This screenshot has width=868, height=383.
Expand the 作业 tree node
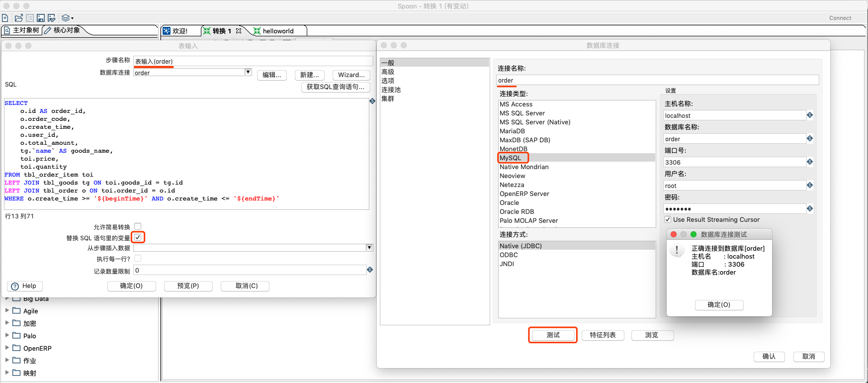click(x=7, y=360)
